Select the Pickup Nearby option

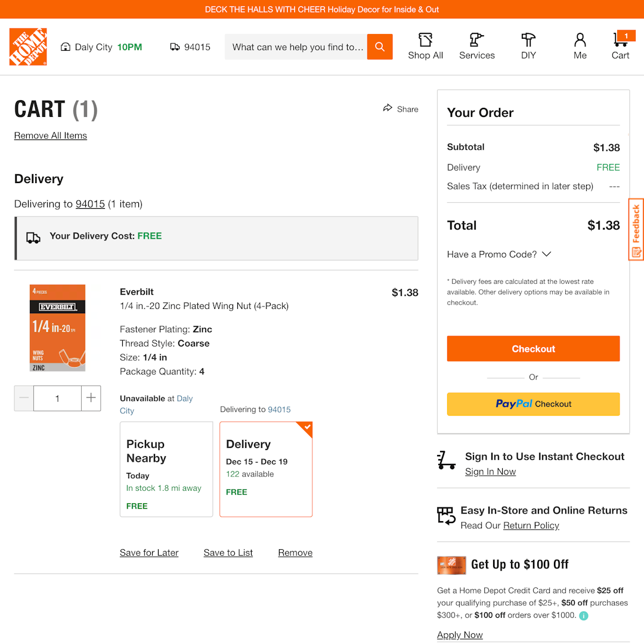pos(166,469)
